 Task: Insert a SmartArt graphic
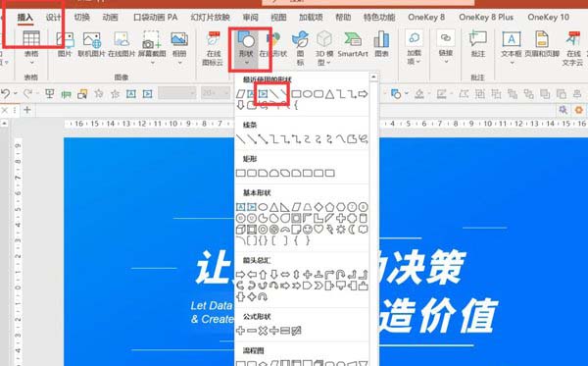(353, 44)
